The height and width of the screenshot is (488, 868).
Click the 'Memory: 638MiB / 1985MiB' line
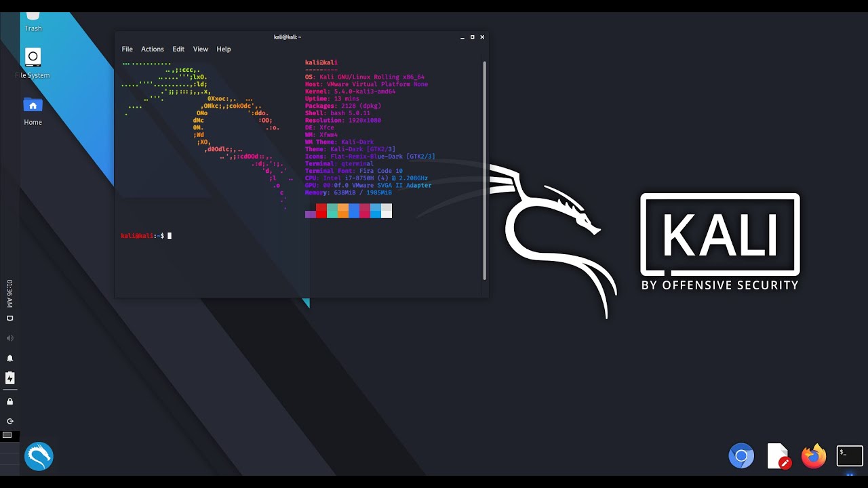[349, 192]
